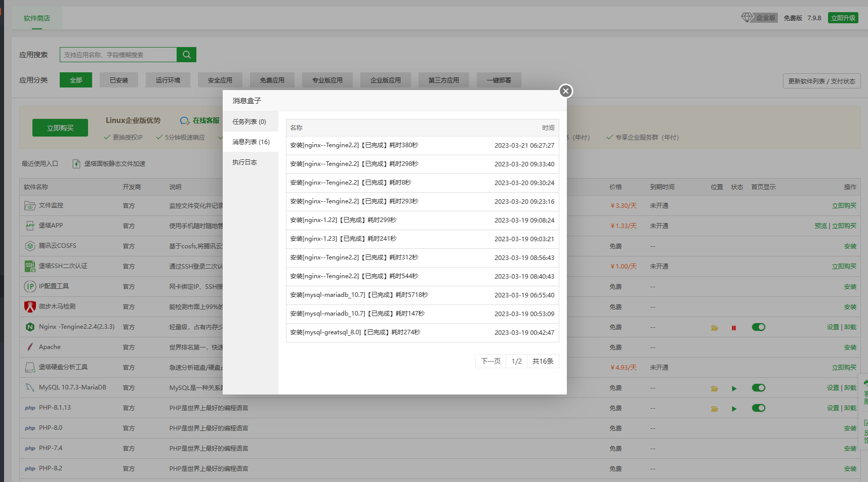Click the 腾讯云COSFS icon

pyautogui.click(x=30, y=246)
